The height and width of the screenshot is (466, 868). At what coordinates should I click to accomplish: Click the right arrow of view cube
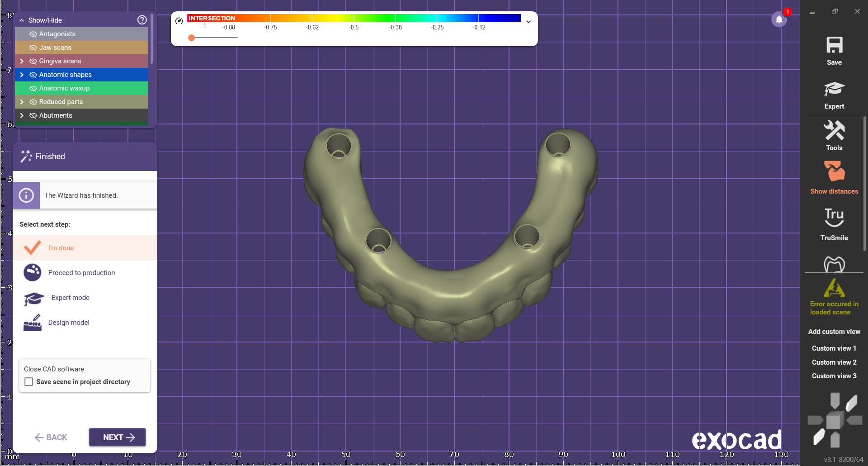854,421
